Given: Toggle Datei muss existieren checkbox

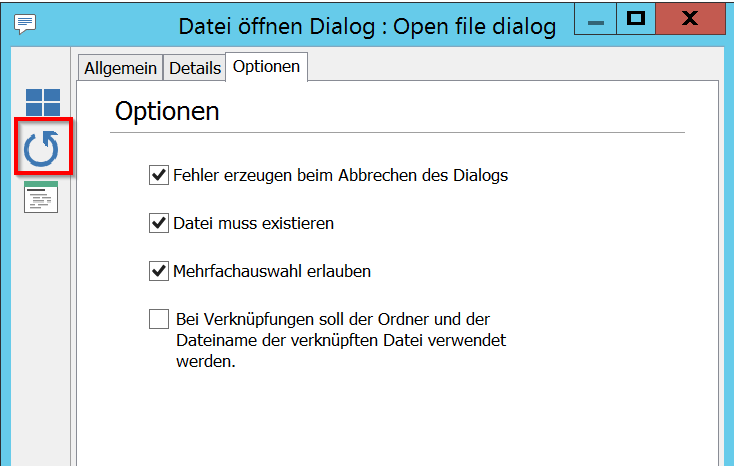Looking at the screenshot, I should (x=159, y=223).
